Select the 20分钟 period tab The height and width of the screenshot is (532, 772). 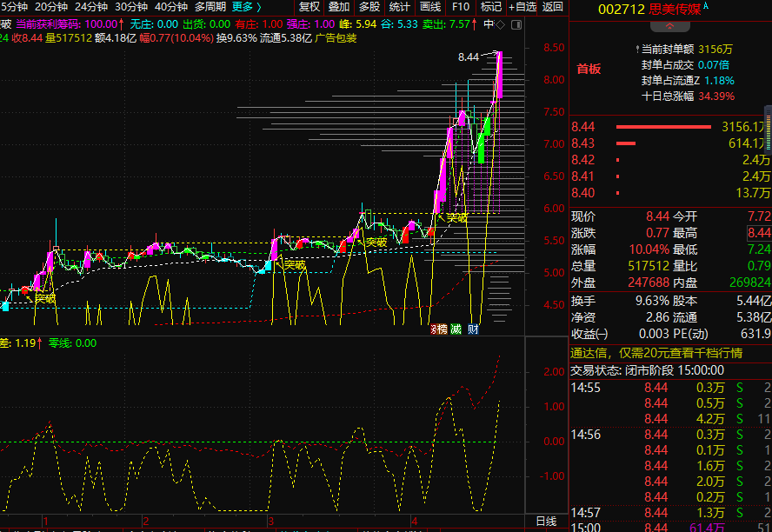tap(50, 7)
